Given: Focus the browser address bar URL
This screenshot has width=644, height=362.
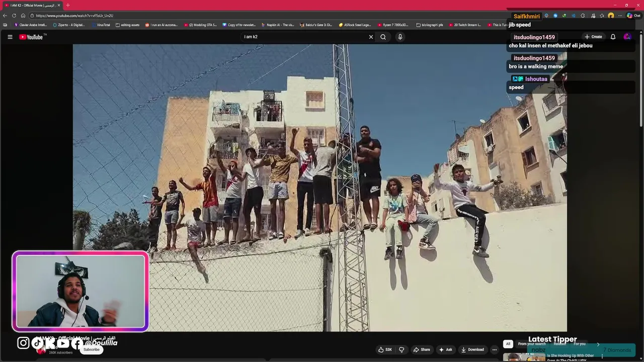Looking at the screenshot, I should 74,16.
